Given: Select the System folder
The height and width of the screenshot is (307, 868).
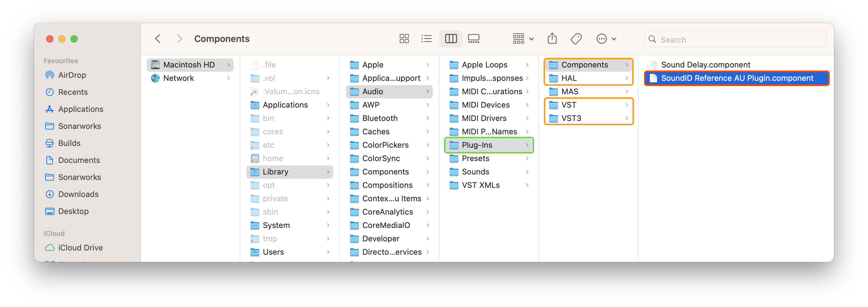Looking at the screenshot, I should click(290, 225).
